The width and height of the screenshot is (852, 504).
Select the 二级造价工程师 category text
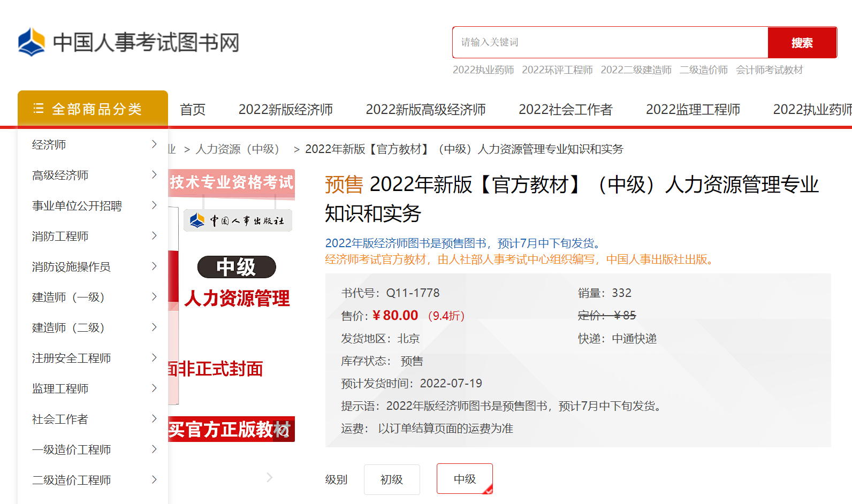point(72,480)
